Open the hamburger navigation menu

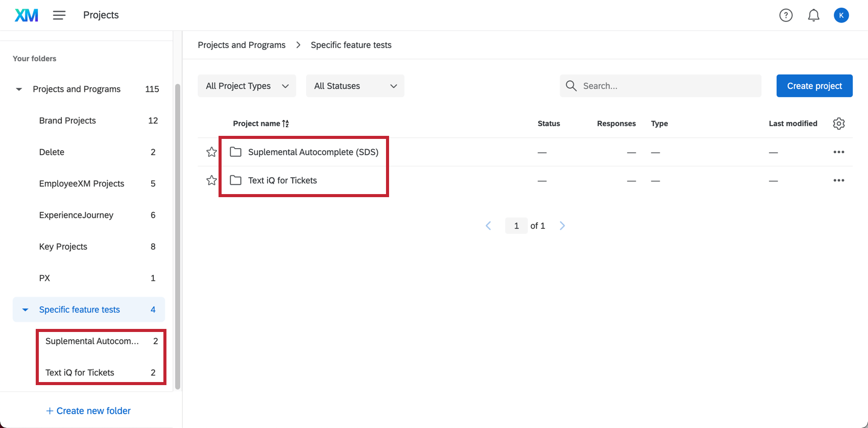(x=59, y=15)
